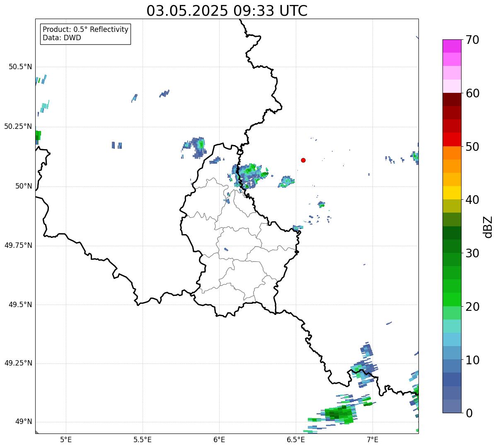The width and height of the screenshot is (498, 448).
Task: Click the colorbar 50 tick label
Action: click(x=473, y=147)
